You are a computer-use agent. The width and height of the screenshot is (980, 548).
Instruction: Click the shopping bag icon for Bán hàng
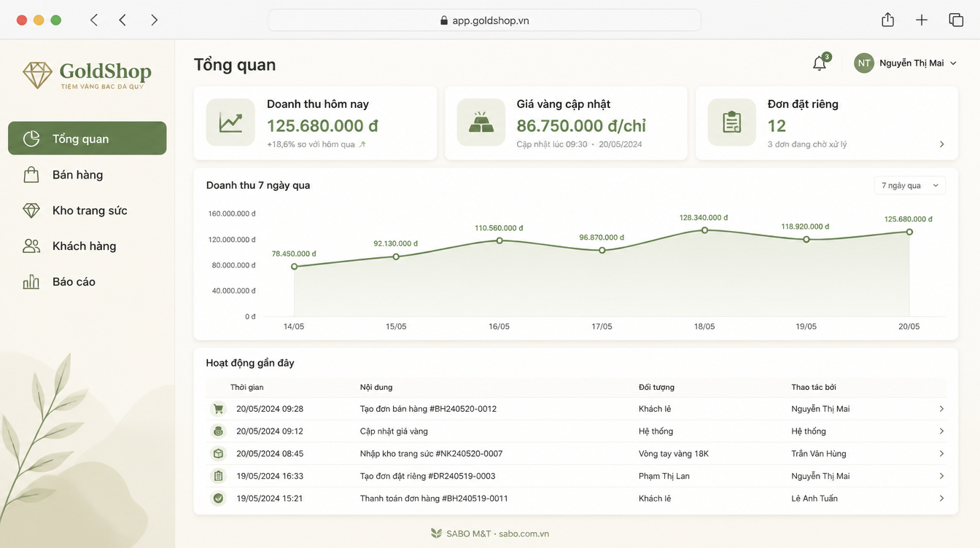(x=31, y=175)
